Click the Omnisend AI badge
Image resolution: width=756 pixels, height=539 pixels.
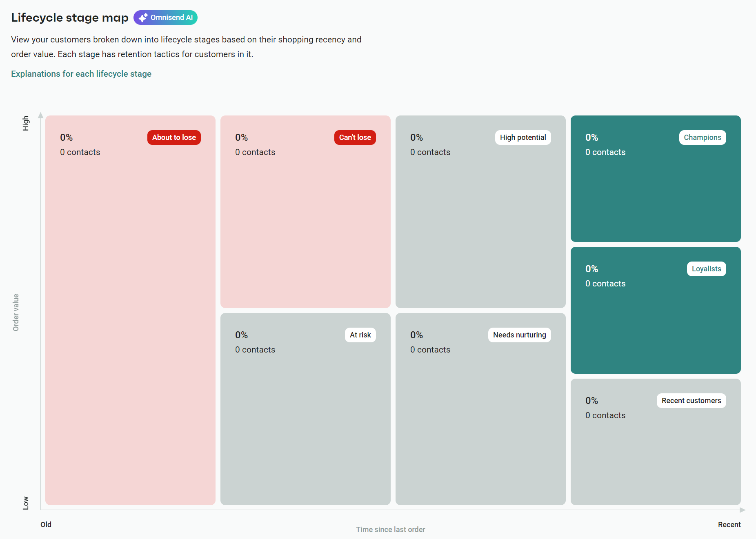click(x=165, y=17)
